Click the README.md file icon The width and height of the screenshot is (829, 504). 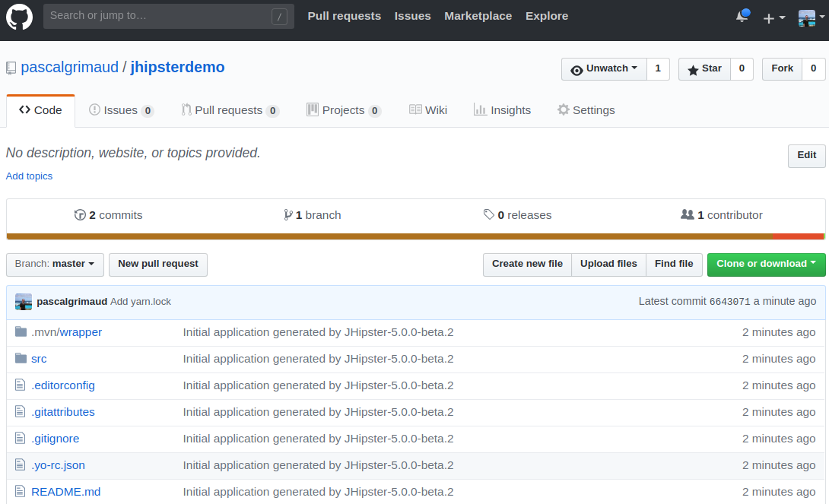pos(21,492)
